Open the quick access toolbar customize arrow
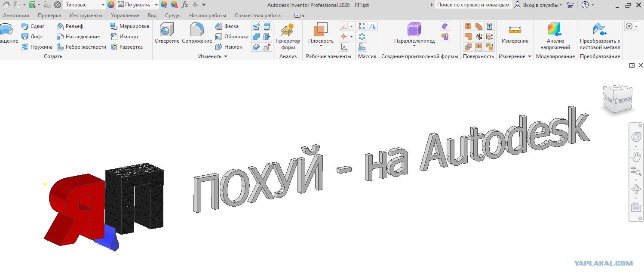 (x=204, y=5)
